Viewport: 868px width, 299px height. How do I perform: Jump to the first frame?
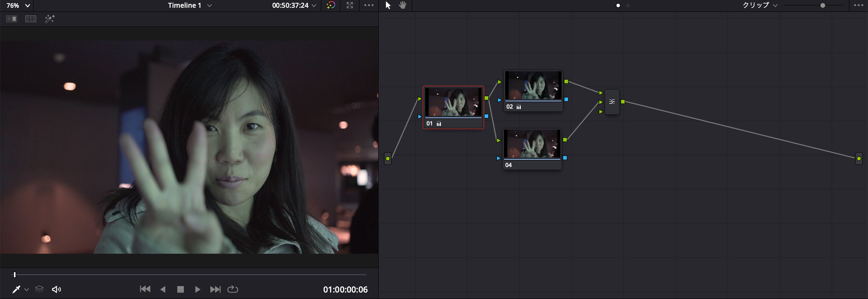145,289
